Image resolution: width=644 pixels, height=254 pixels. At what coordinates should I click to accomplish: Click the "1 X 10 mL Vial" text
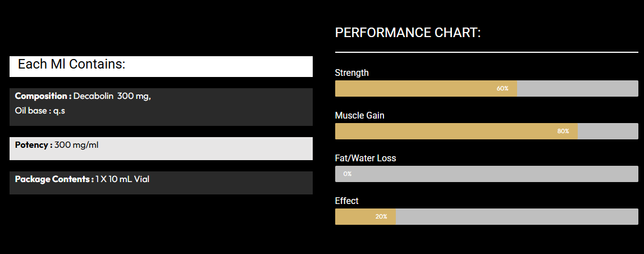(x=122, y=179)
